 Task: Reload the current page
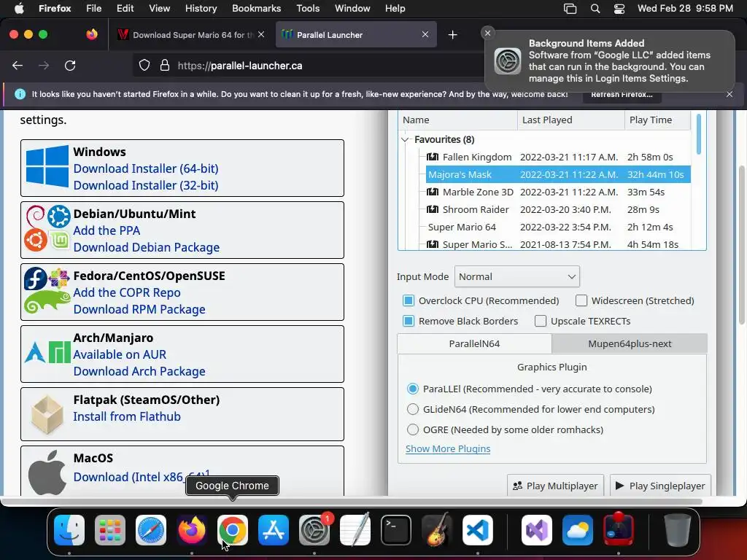point(70,65)
